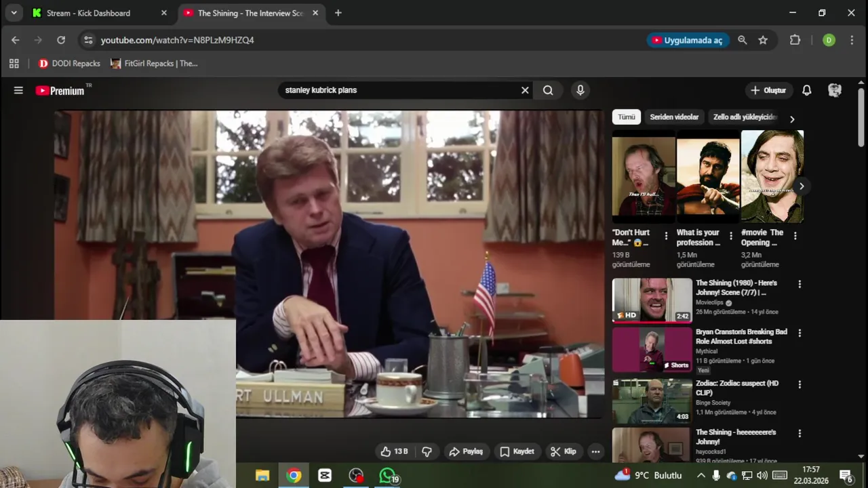Open options for Zodiac suspect video
Viewport: 868px width, 488px height.
[800, 384]
